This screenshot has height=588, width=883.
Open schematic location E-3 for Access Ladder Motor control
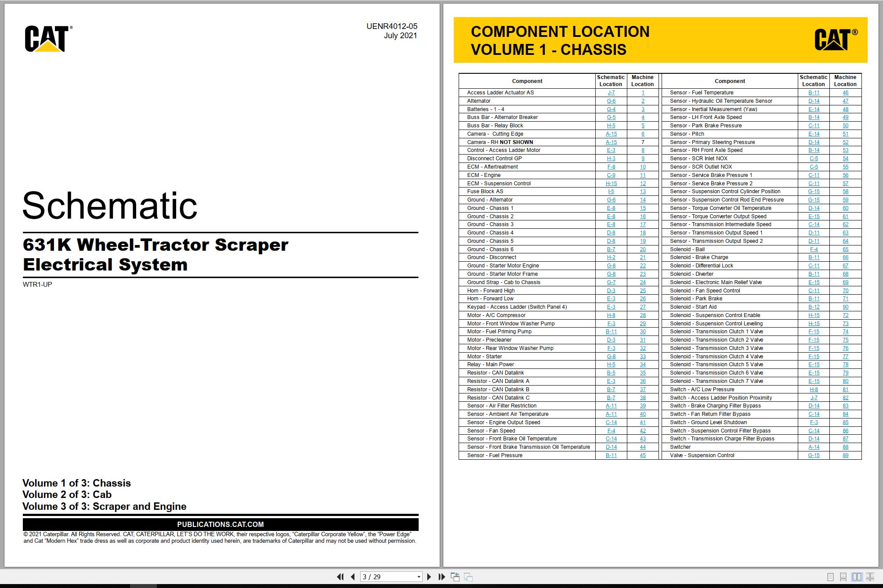[x=611, y=150]
